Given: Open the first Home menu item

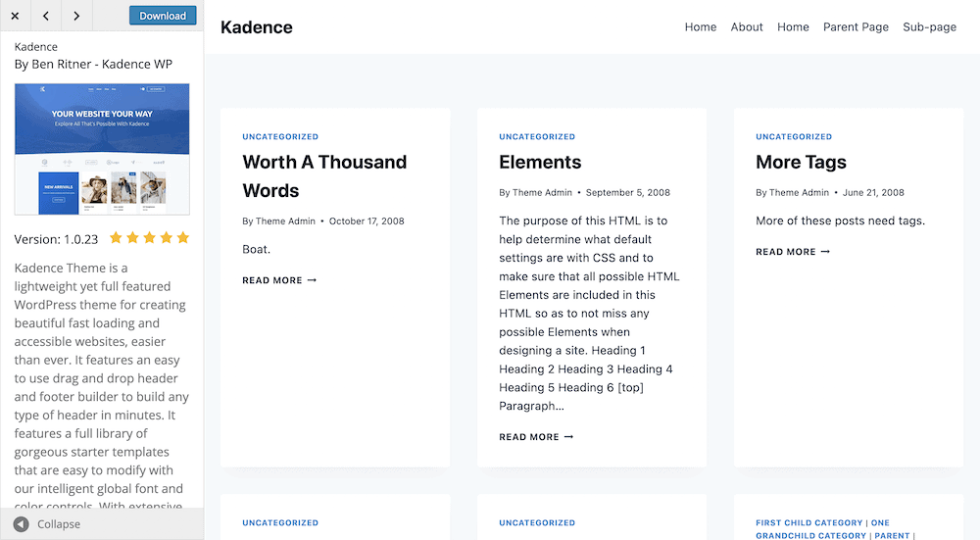Looking at the screenshot, I should [x=701, y=26].
